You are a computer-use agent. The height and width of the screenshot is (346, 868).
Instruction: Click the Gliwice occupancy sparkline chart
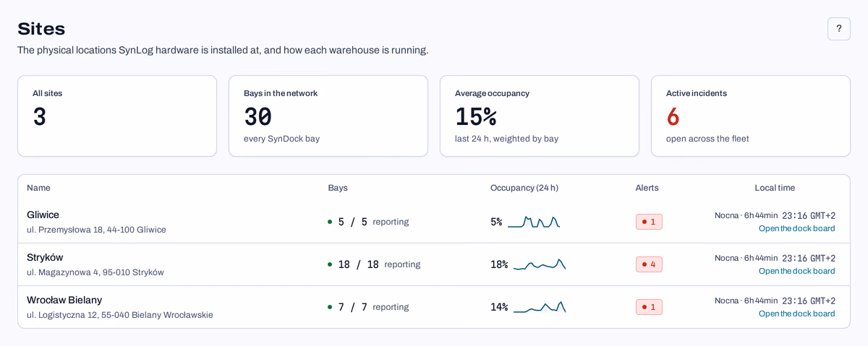tap(534, 222)
